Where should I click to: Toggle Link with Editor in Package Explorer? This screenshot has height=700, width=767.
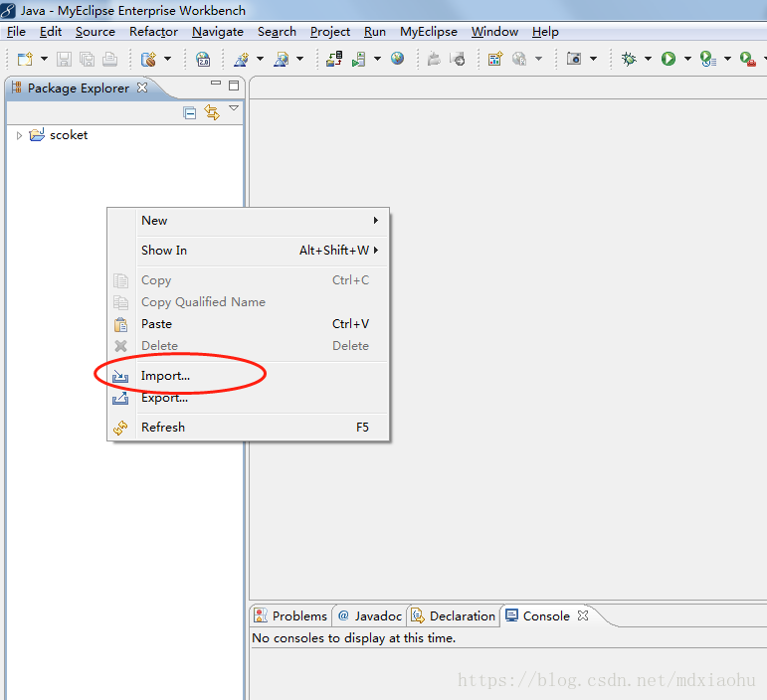click(x=212, y=112)
